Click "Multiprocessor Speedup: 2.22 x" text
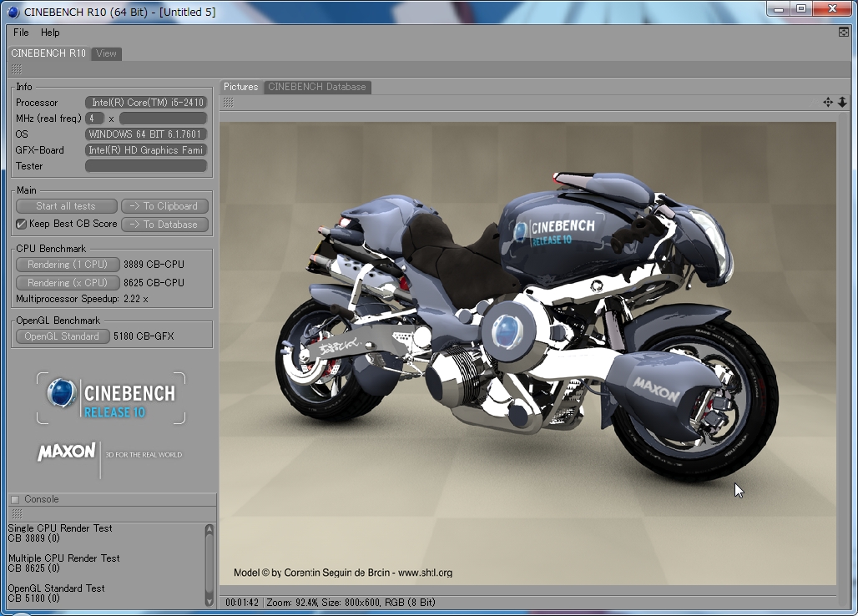The image size is (858, 616). (x=82, y=299)
